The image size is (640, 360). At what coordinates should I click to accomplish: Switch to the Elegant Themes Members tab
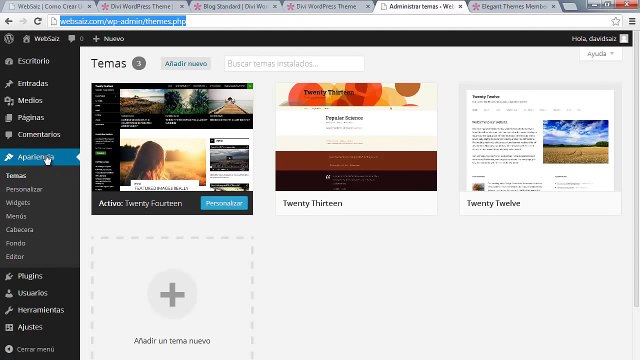click(513, 7)
